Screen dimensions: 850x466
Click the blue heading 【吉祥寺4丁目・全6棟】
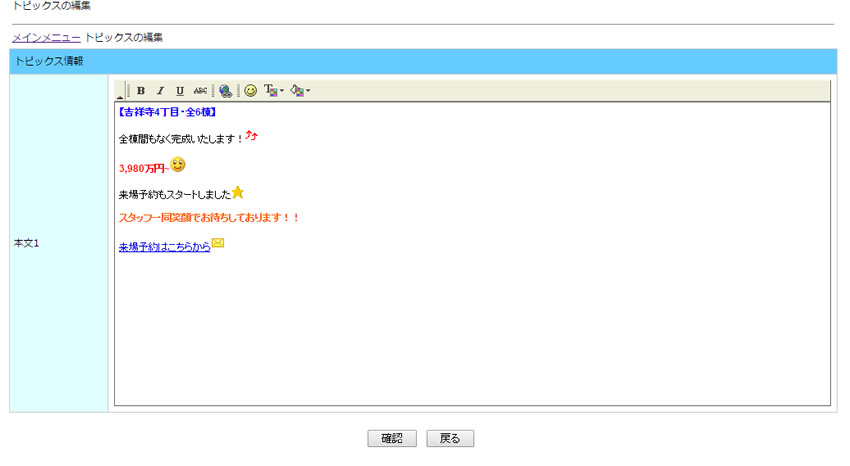click(x=168, y=112)
